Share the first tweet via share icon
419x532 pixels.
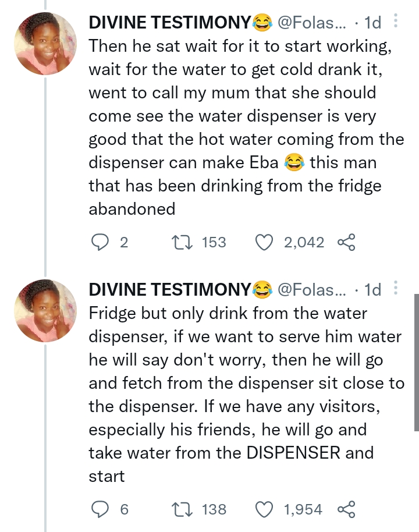tap(346, 242)
